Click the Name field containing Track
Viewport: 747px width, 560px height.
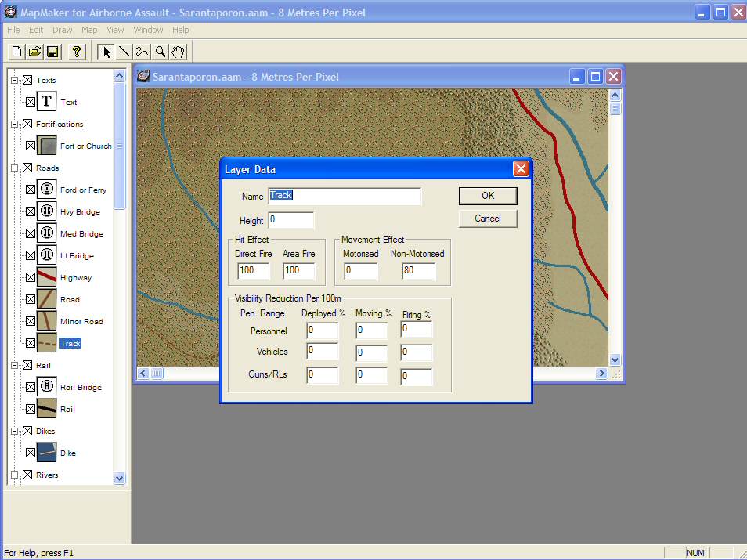tap(345, 196)
